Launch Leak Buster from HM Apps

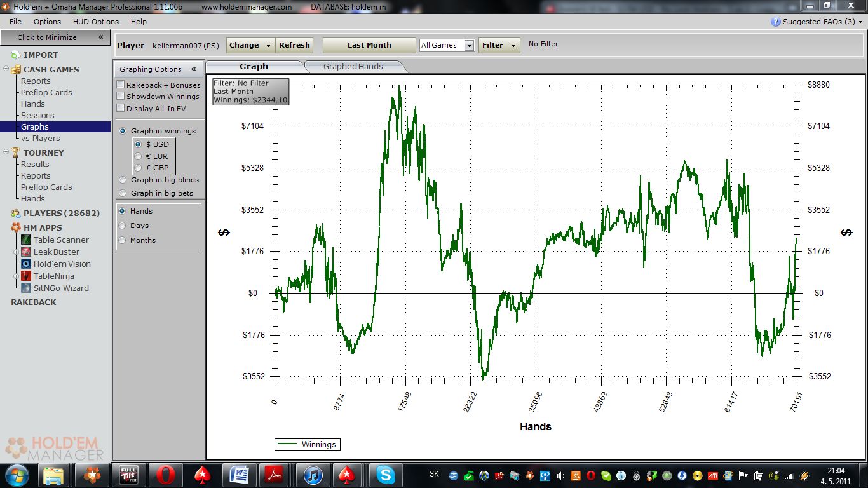26,252
